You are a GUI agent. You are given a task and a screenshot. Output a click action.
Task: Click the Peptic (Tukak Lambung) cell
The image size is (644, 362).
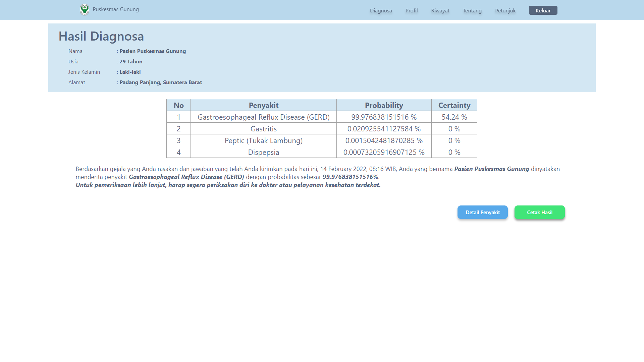263,140
